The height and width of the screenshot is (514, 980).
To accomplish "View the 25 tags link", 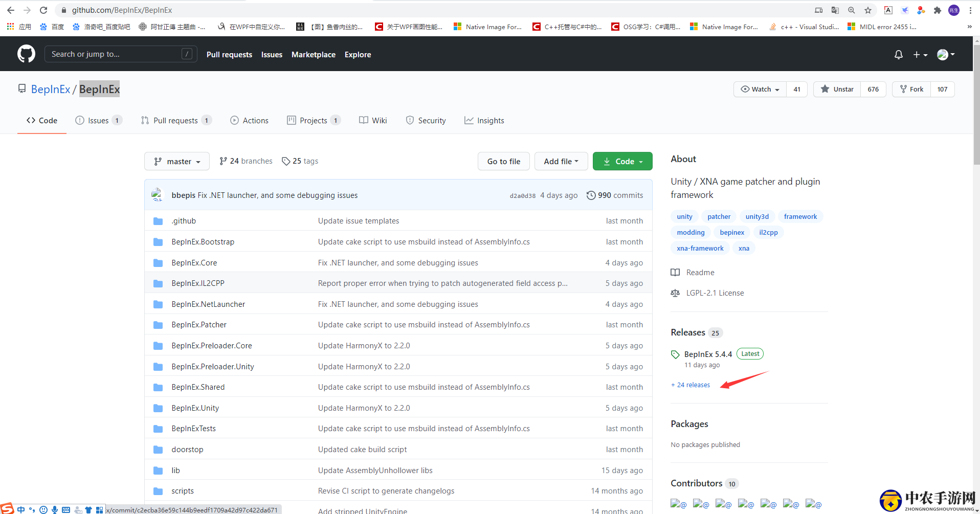I will coord(300,161).
